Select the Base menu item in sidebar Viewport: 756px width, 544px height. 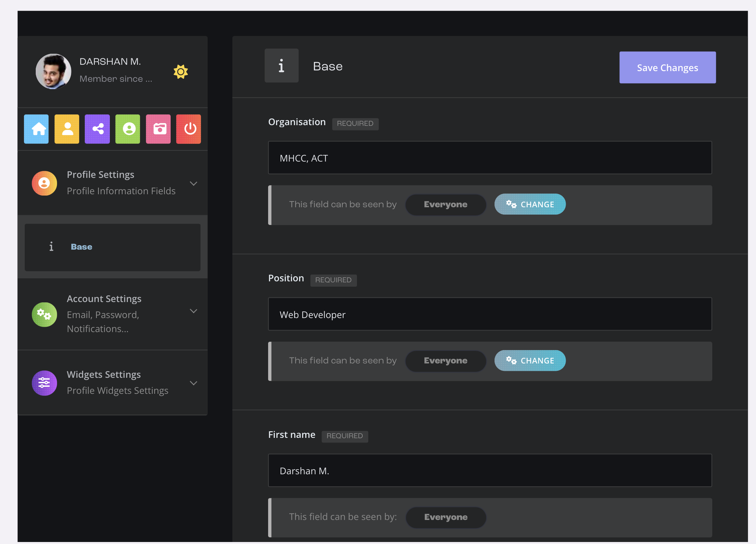coord(113,247)
